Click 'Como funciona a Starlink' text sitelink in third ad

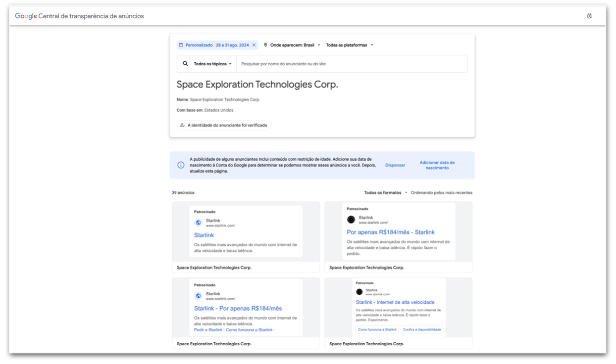click(250, 330)
